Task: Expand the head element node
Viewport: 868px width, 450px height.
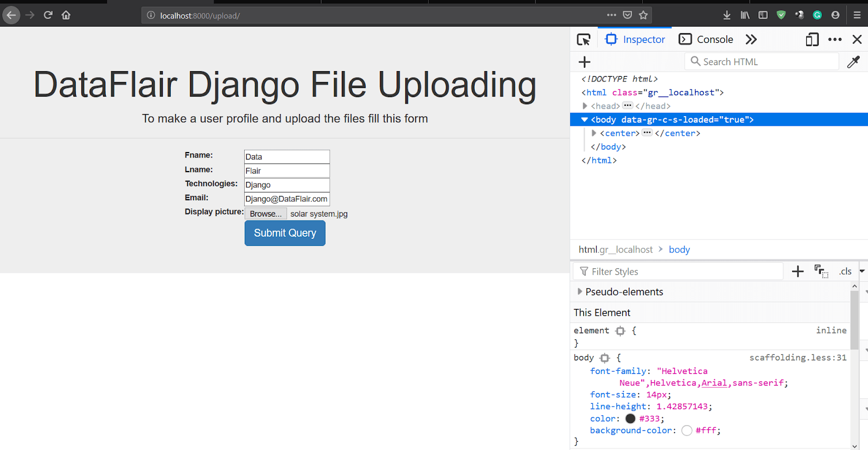Action: [x=585, y=106]
